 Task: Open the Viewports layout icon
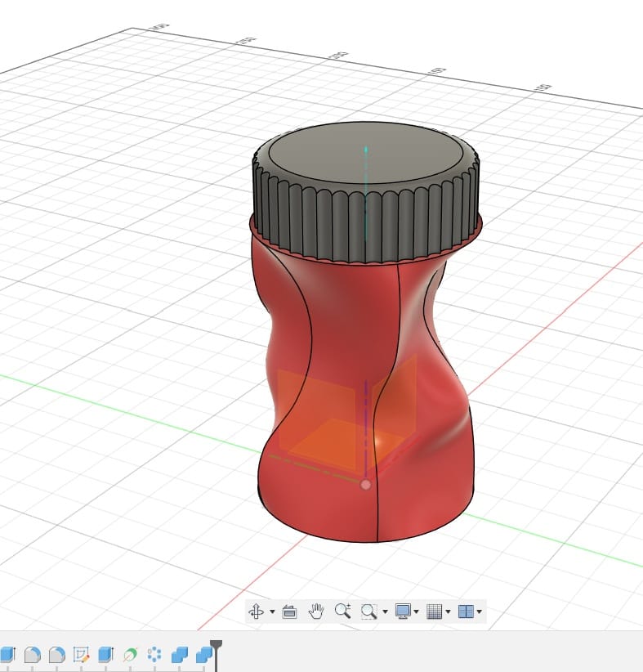pos(466,611)
